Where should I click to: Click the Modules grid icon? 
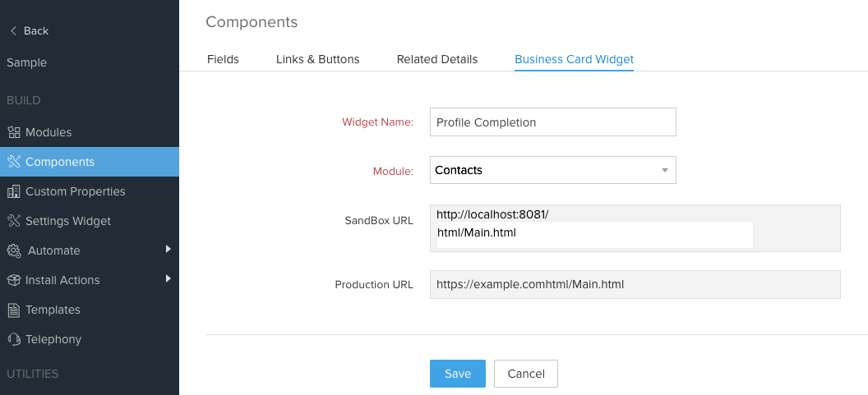click(13, 132)
